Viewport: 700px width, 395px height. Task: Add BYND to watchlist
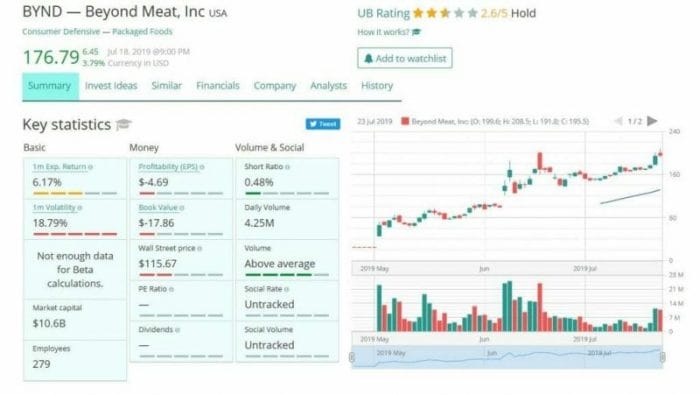tap(405, 58)
